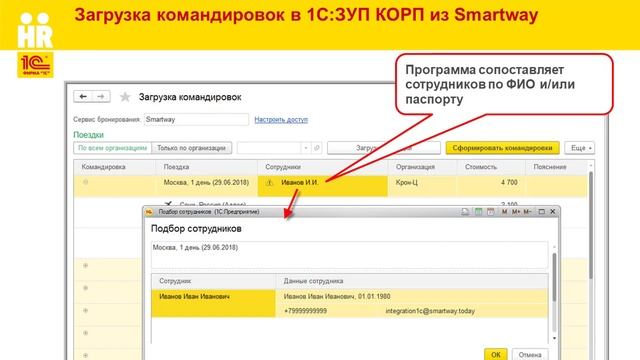
Task: Click the dialog employee list's vertical scrollbar
Action: 554,278
